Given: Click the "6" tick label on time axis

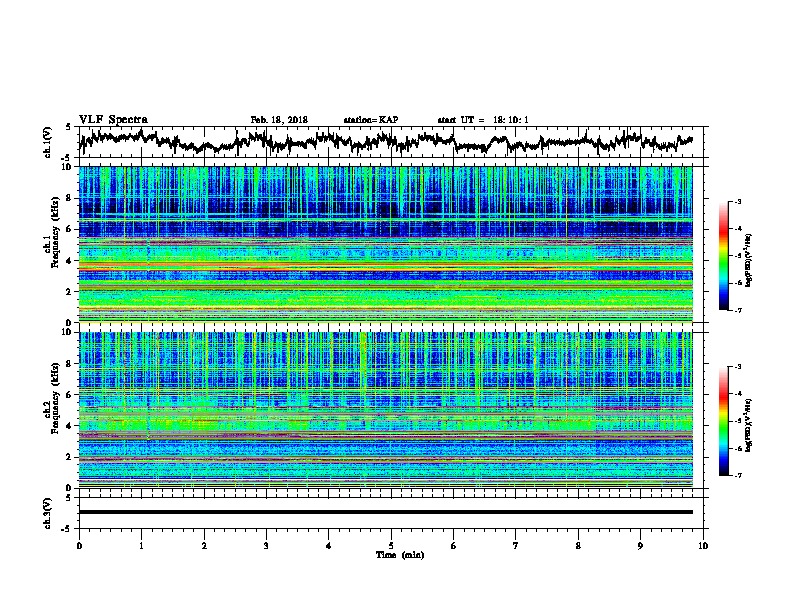Looking at the screenshot, I should point(454,545).
